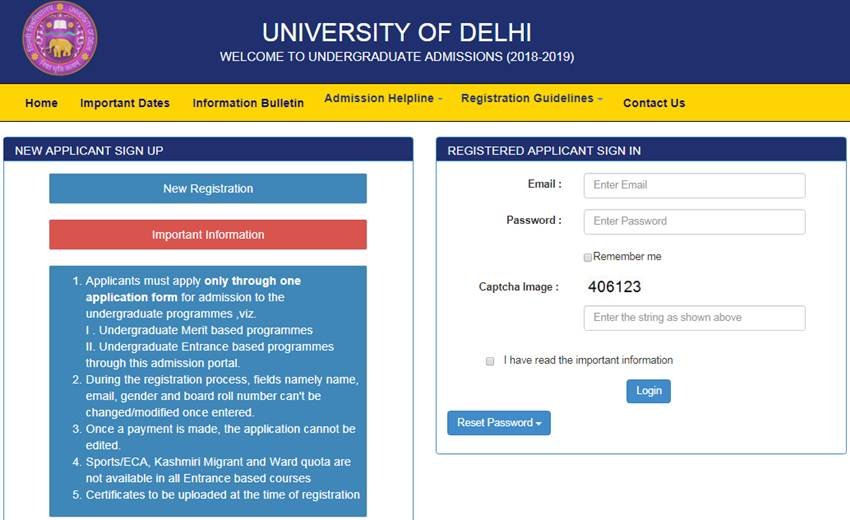The image size is (850, 520).
Task: Focus the captcha string input field
Action: [694, 318]
